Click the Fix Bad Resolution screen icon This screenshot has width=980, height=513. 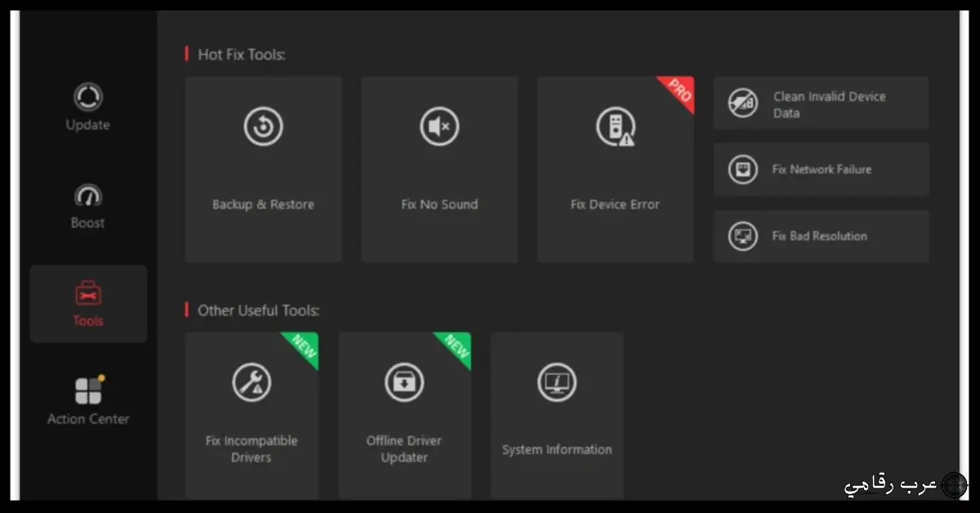tap(743, 235)
